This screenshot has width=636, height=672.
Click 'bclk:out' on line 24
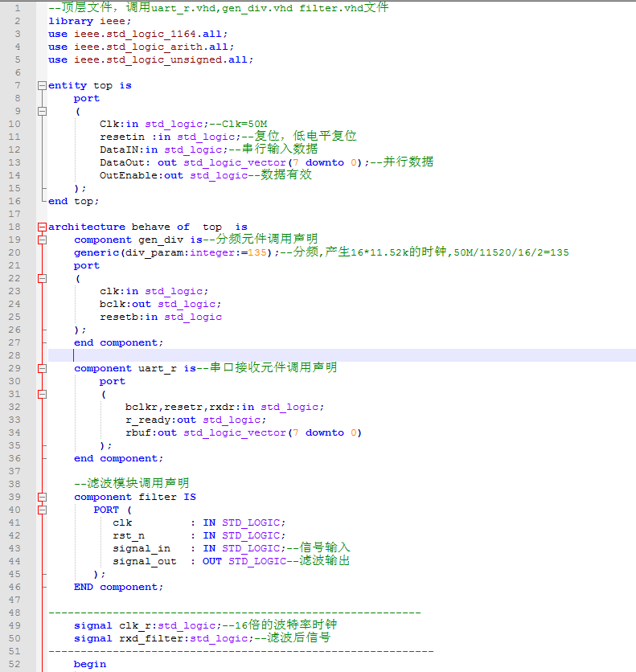[x=125, y=304]
